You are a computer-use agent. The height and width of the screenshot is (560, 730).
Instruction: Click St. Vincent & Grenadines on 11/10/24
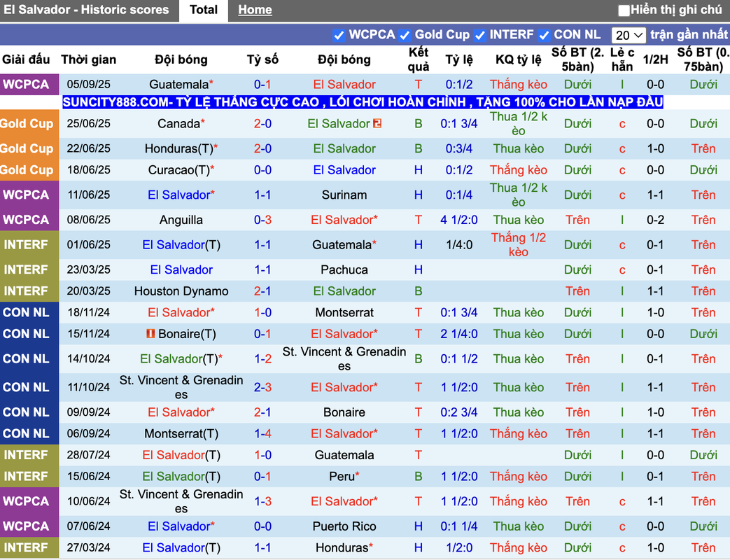coord(181,387)
